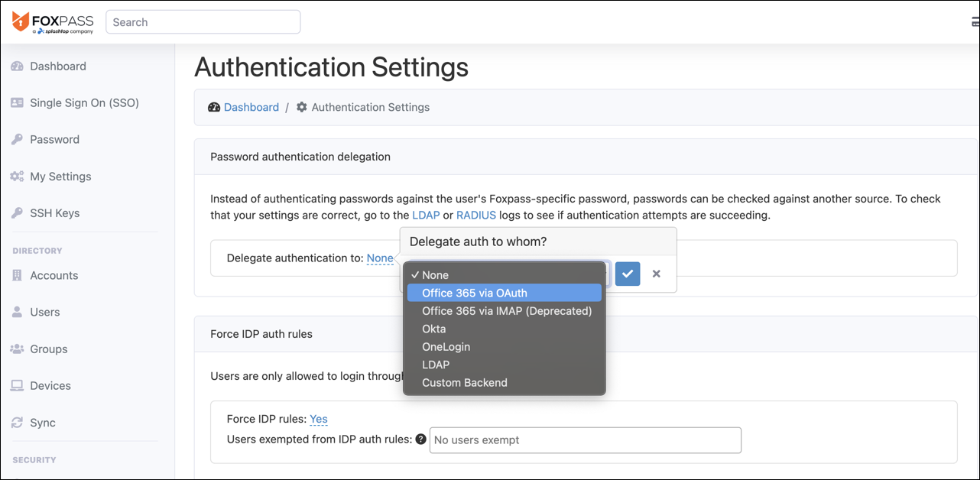Open Devices under Directory
This screenshot has width=980, height=480.
tap(50, 386)
